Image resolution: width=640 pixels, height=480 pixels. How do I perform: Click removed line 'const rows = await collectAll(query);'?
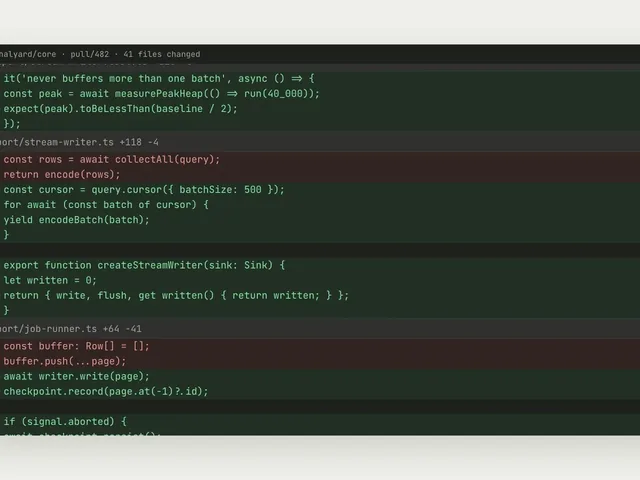point(320,159)
